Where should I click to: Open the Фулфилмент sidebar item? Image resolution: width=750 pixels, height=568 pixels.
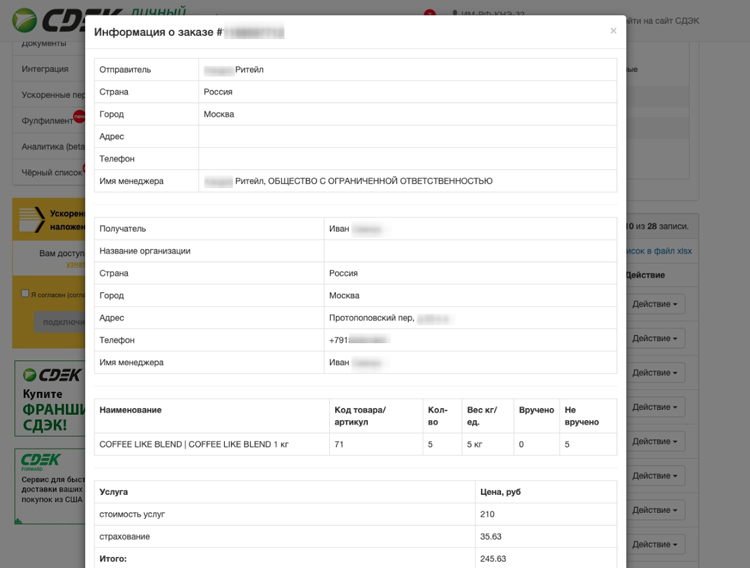click(x=49, y=121)
